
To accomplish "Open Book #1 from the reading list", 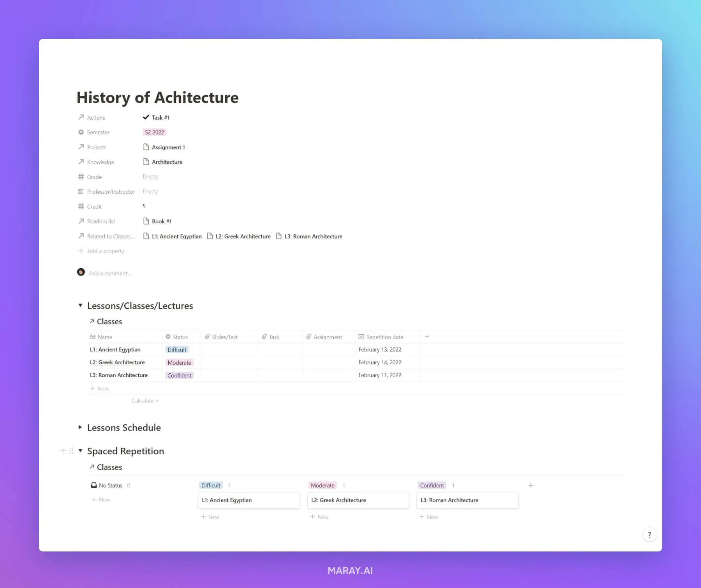I will point(162,221).
